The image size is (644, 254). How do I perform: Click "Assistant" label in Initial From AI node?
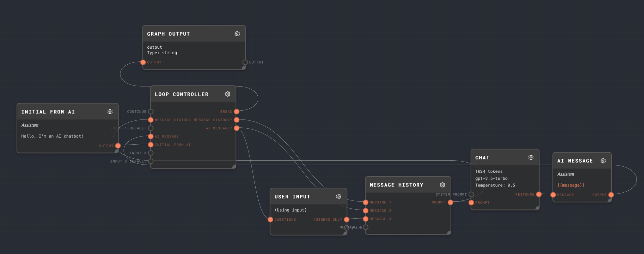(30, 125)
